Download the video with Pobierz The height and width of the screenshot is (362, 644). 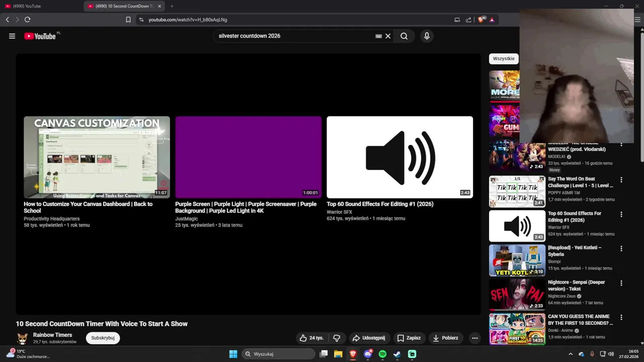[446, 338]
